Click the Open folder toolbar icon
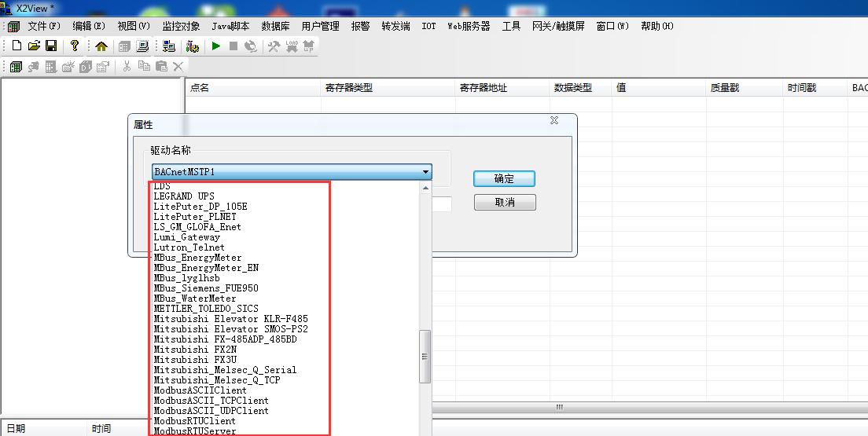The height and width of the screenshot is (436, 868). tap(34, 46)
